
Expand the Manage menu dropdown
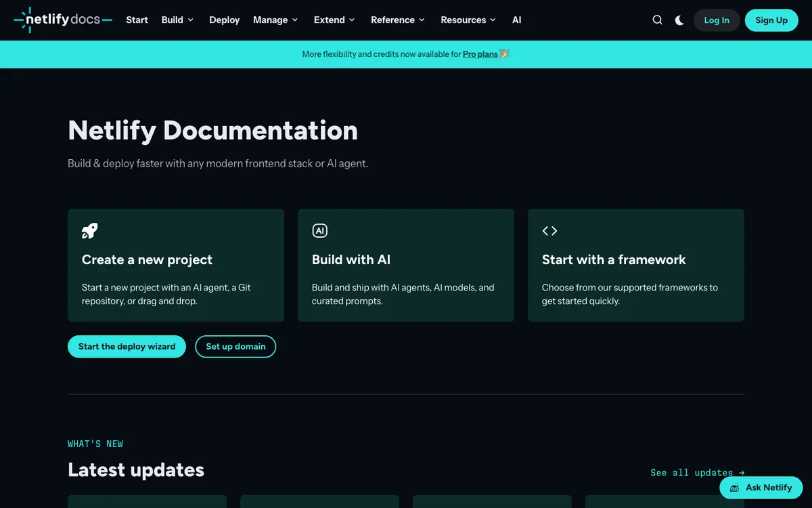(x=275, y=20)
